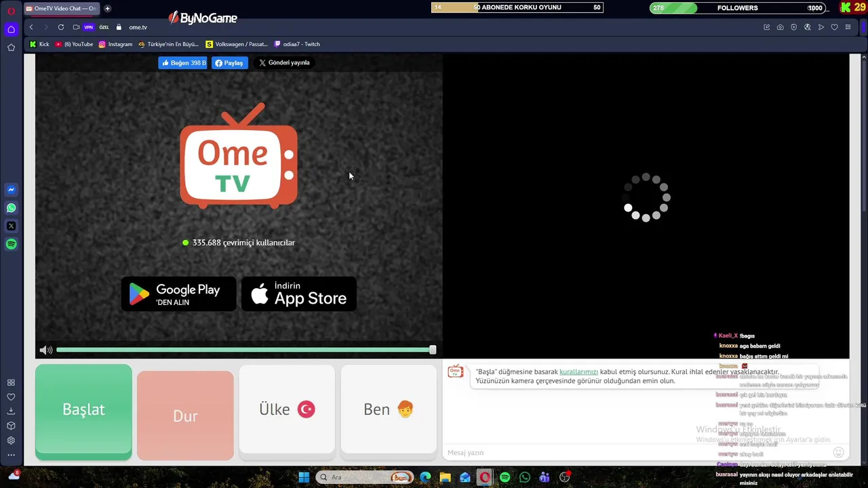Click the X Gönderi yayınla button

click(x=284, y=62)
